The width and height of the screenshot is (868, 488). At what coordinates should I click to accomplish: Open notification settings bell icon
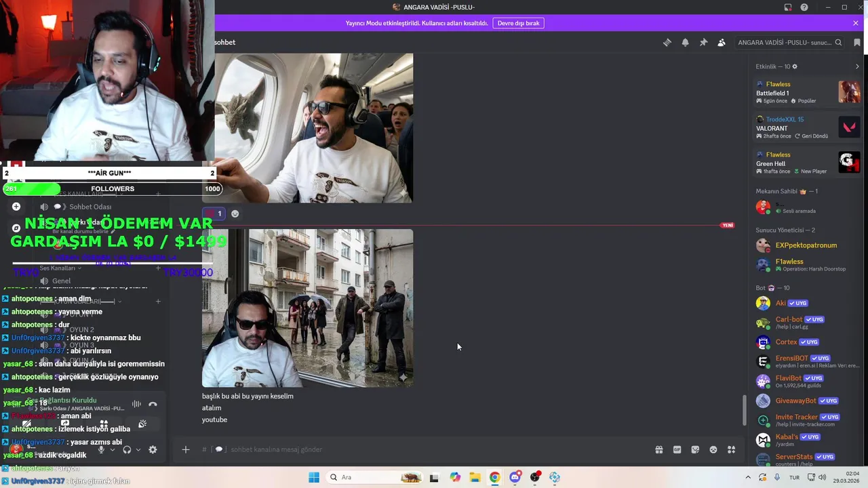click(685, 42)
